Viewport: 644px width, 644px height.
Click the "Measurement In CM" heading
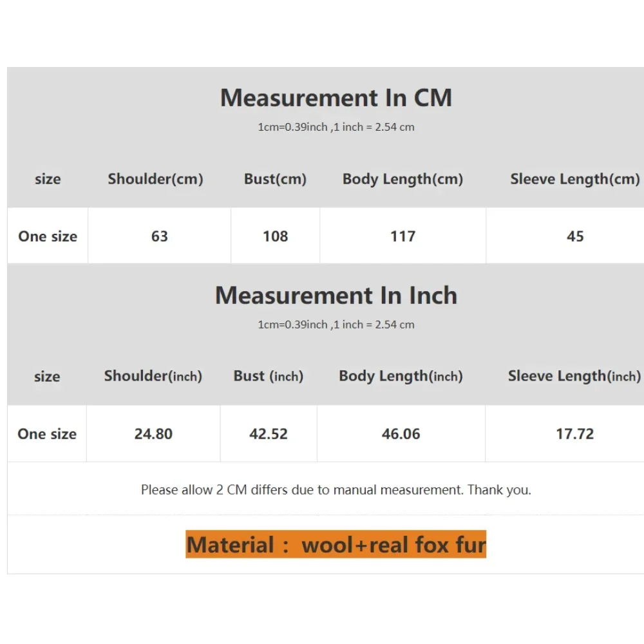[336, 98]
